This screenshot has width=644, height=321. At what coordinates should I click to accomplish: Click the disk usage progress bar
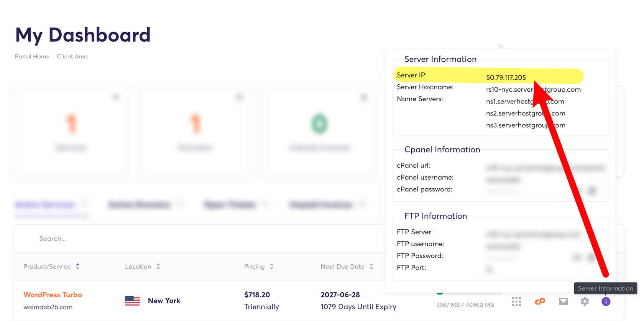point(469,293)
